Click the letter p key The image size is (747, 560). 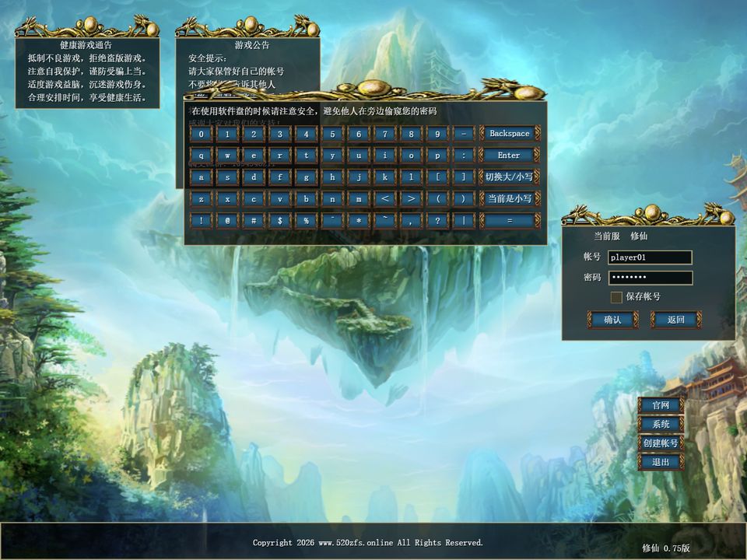click(x=437, y=156)
